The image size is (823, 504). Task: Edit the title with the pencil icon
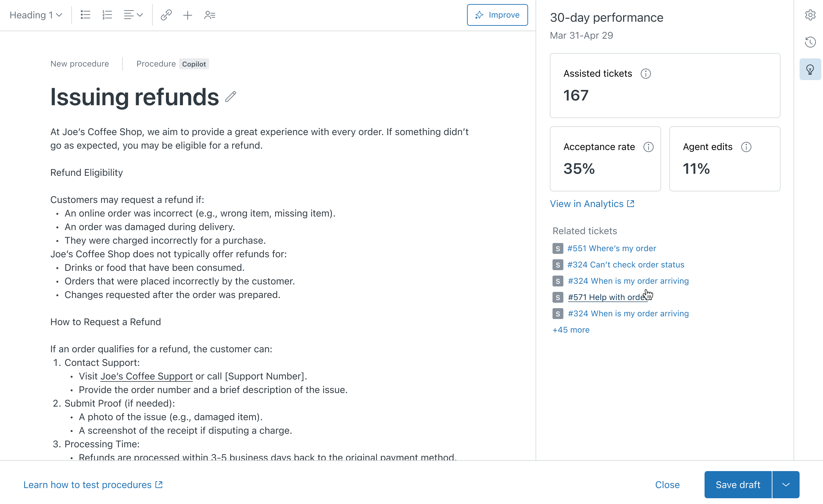coord(231,97)
